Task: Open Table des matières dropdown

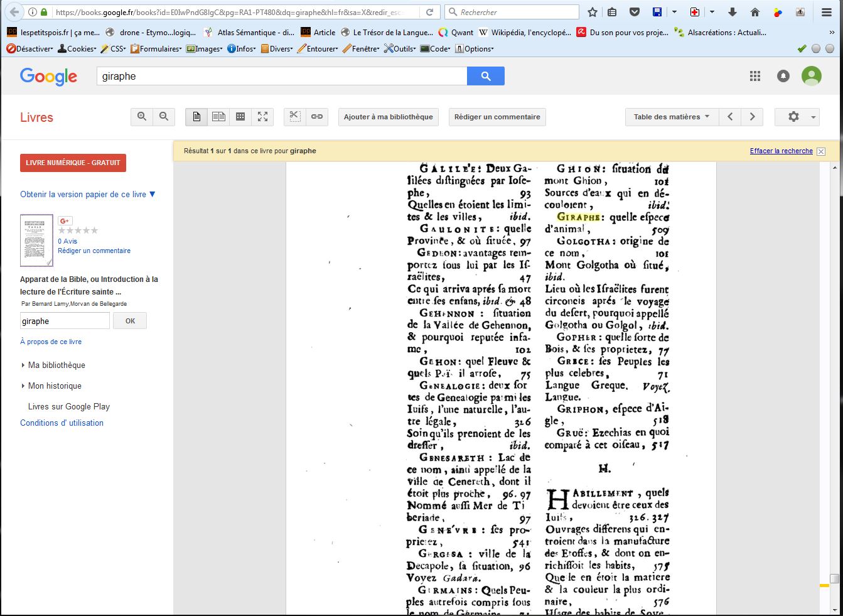Action: [x=671, y=117]
